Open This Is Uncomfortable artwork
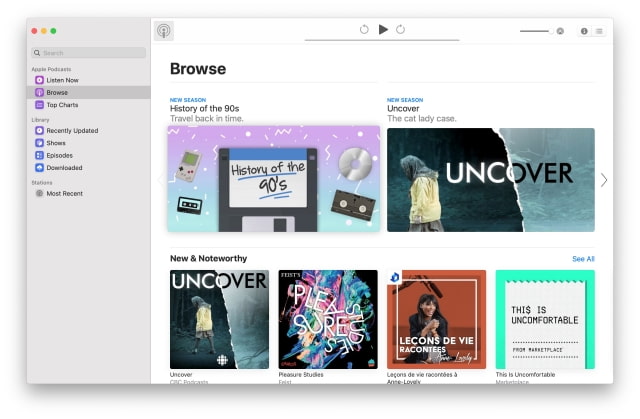This screenshot has width=640, height=419. click(x=545, y=319)
